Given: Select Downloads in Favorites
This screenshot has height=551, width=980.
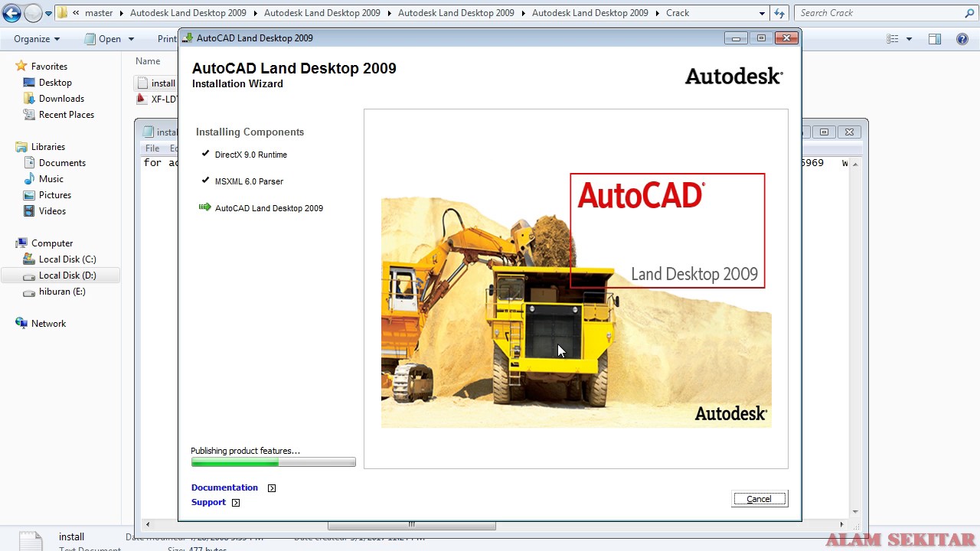Looking at the screenshot, I should pyautogui.click(x=61, y=99).
